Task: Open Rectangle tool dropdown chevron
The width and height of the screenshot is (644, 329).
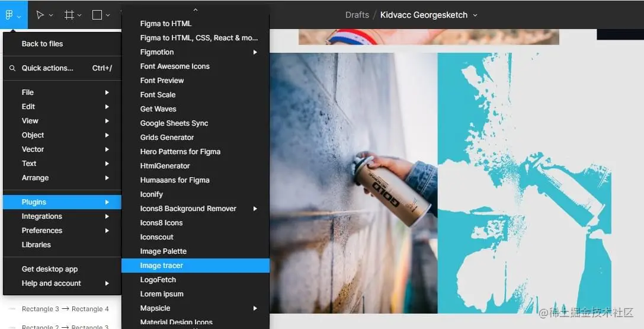Action: [108, 15]
